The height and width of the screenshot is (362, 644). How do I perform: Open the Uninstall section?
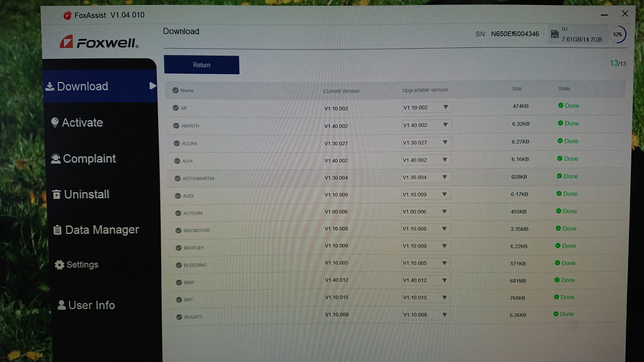tap(81, 195)
